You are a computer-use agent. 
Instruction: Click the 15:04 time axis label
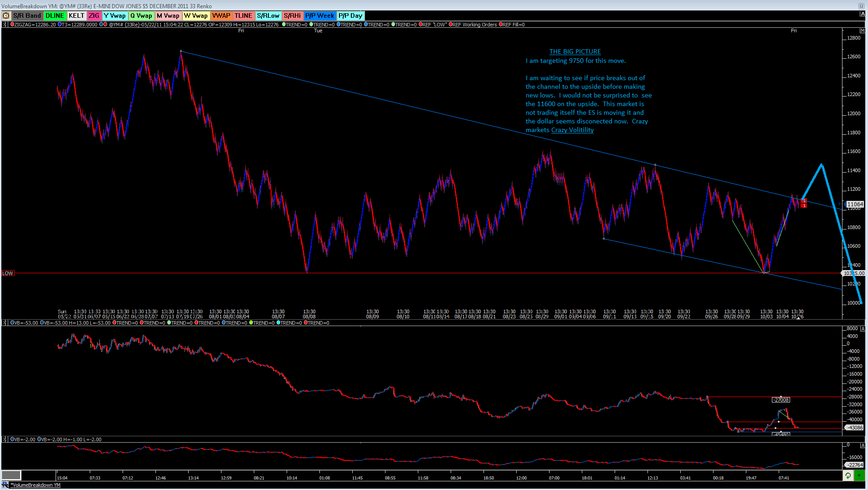pyautogui.click(x=62, y=478)
